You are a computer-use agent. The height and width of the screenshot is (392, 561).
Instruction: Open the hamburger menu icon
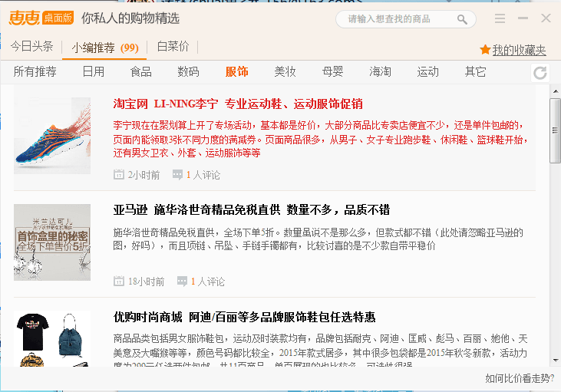(500, 18)
